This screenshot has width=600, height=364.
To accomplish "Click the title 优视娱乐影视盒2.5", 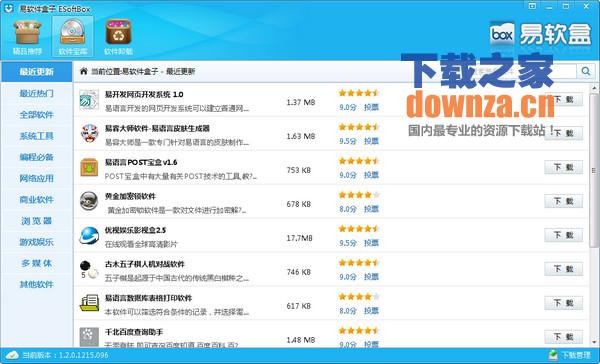I will [x=135, y=230].
